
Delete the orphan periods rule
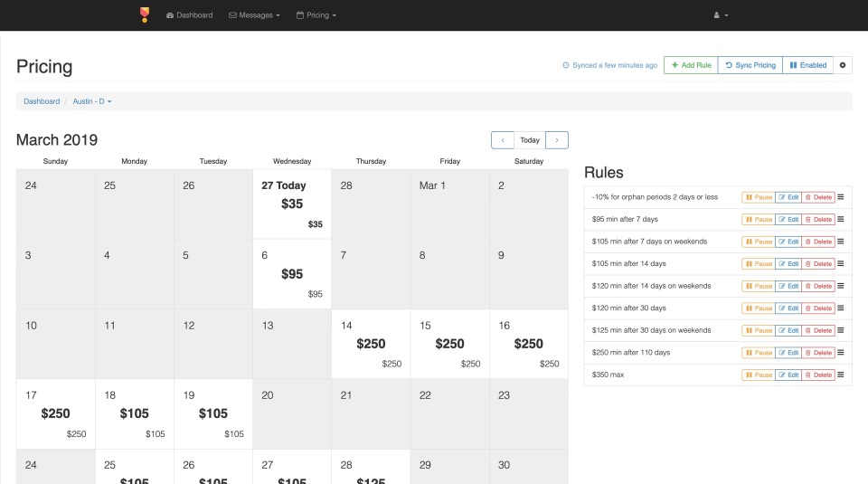point(818,197)
